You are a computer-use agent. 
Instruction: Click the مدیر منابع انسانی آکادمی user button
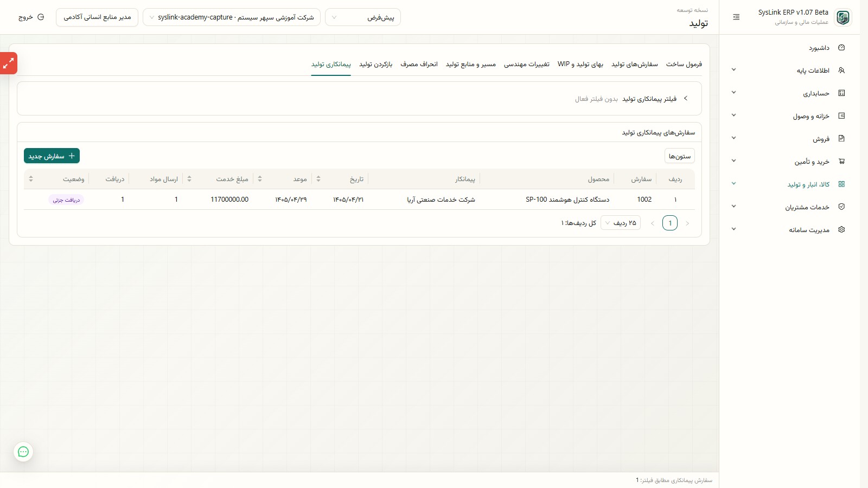[x=97, y=17]
